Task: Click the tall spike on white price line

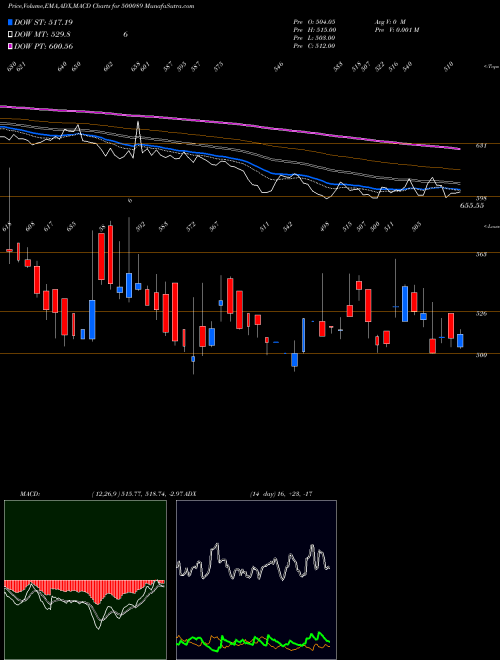Action: (x=138, y=123)
